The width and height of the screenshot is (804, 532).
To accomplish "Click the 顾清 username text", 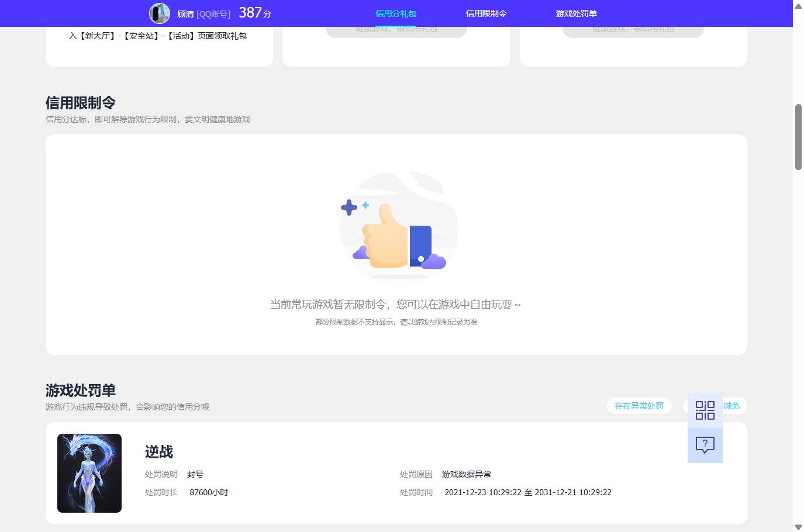I will pyautogui.click(x=185, y=13).
